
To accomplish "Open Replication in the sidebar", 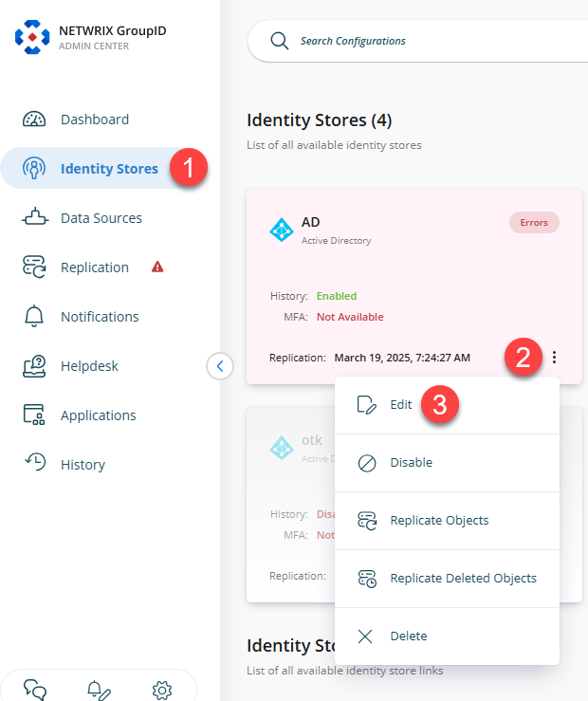I will pos(95,267).
